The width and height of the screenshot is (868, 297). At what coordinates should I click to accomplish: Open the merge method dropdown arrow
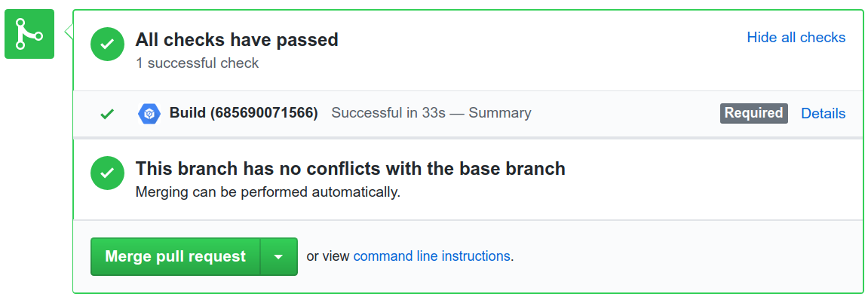click(278, 256)
